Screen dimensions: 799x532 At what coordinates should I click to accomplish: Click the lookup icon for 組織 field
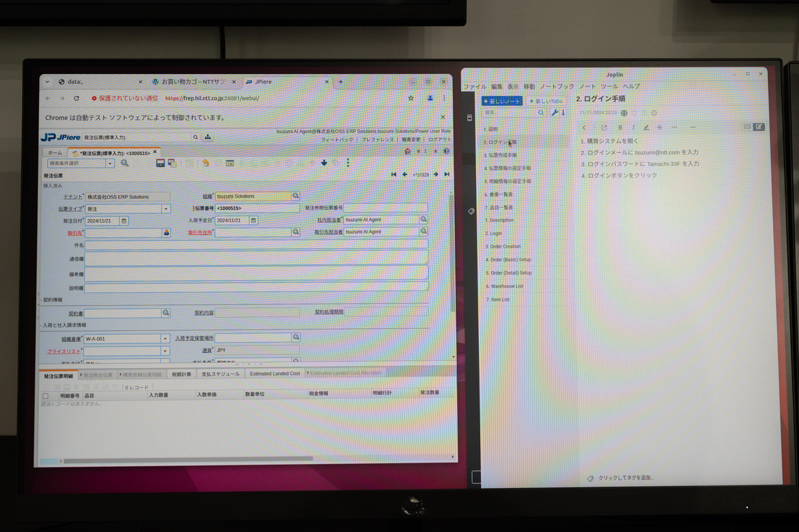point(296,196)
